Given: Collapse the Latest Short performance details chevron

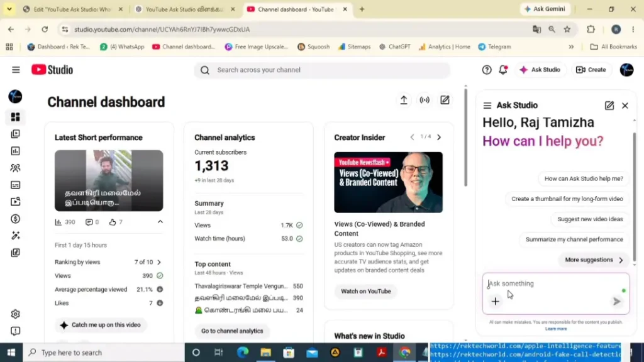Looking at the screenshot, I should tap(160, 222).
